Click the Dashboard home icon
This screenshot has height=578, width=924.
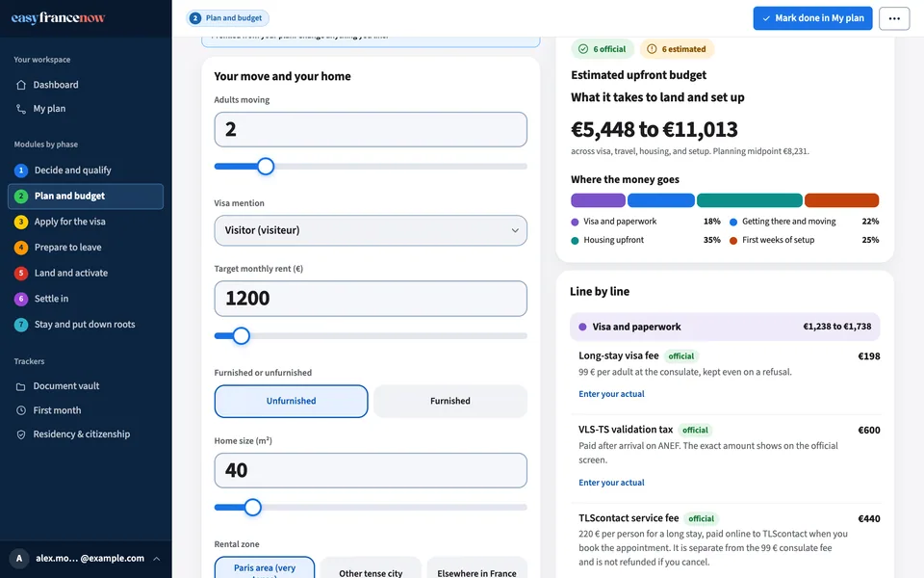click(21, 85)
